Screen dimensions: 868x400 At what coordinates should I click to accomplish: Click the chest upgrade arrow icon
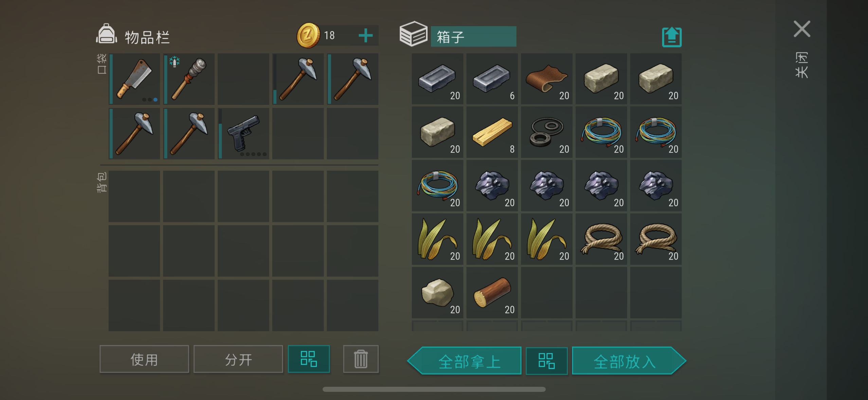[672, 37]
